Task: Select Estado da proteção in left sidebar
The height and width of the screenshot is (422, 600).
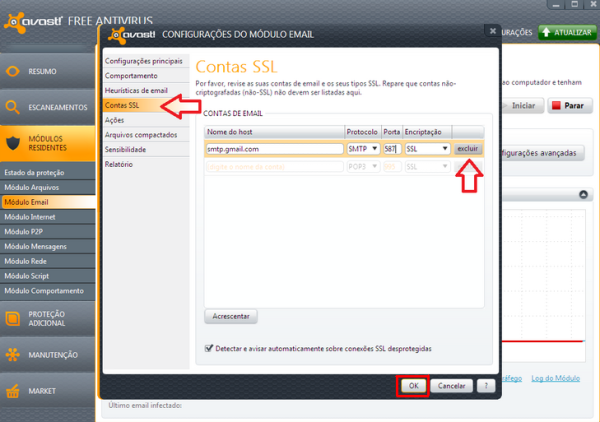Action: [47, 173]
